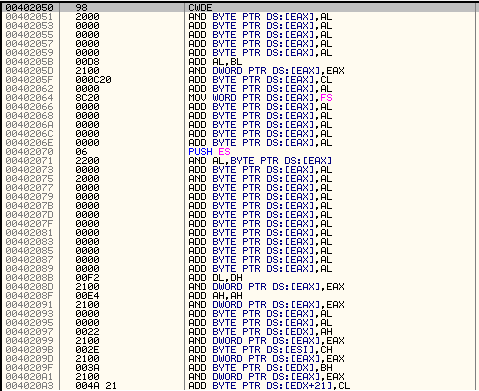Select address 00402097
Screen dimensions: 479x391
coord(29,332)
